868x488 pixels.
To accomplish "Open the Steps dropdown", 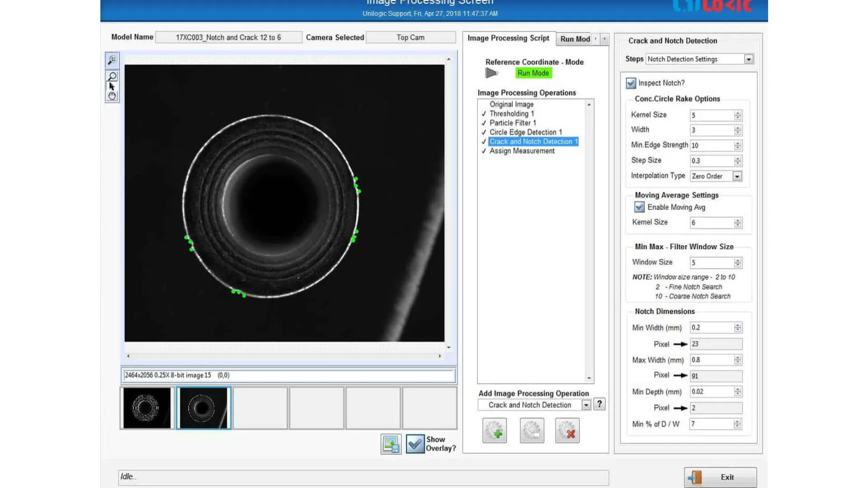I will (x=749, y=59).
